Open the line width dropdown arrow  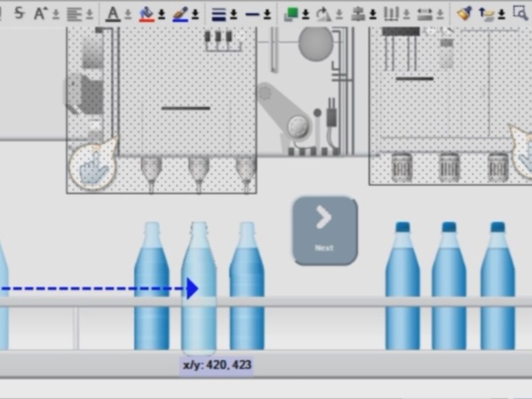click(x=234, y=14)
